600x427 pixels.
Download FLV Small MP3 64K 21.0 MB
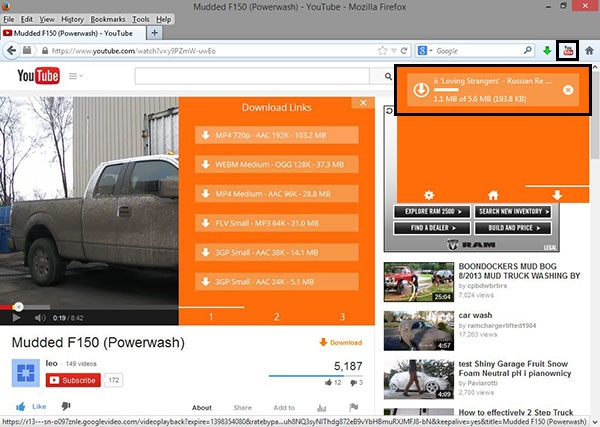point(277,223)
